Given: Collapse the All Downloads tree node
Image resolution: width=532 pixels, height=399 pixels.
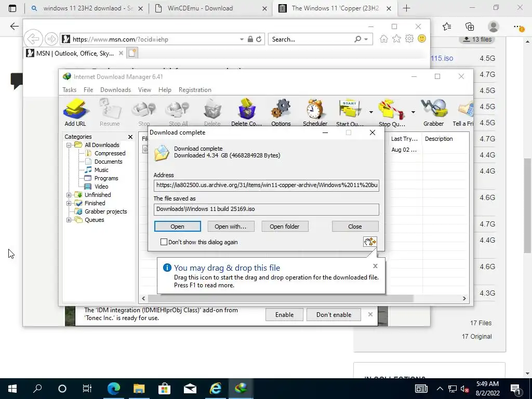Looking at the screenshot, I should point(69,145).
